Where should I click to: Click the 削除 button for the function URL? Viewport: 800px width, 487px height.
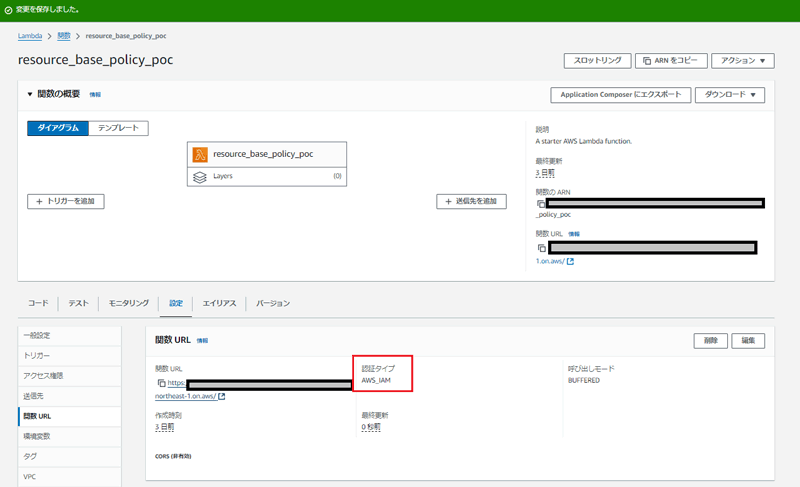711,341
